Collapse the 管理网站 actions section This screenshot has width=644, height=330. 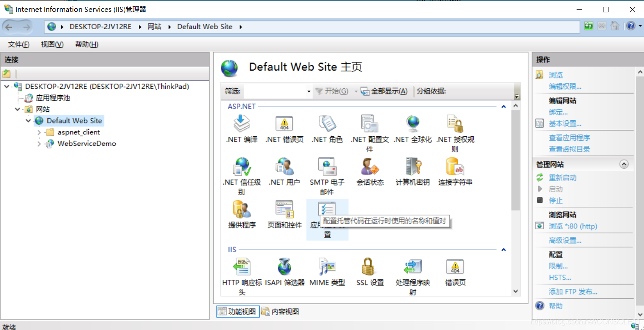(x=624, y=165)
